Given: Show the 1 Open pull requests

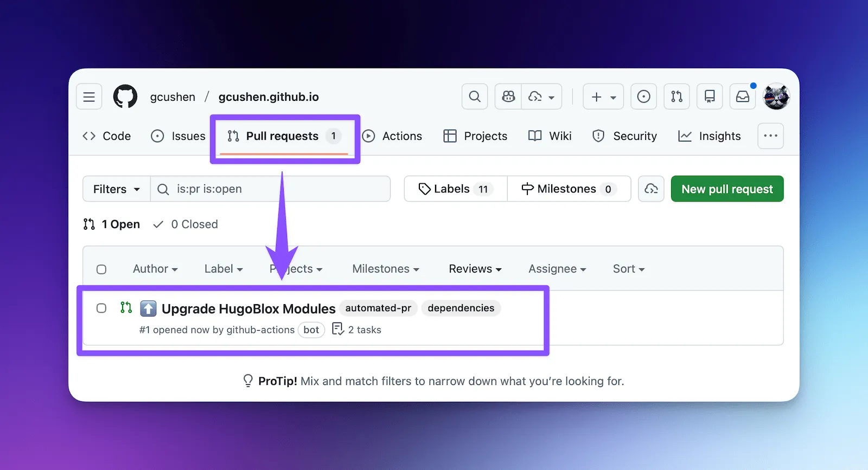Looking at the screenshot, I should coord(112,224).
